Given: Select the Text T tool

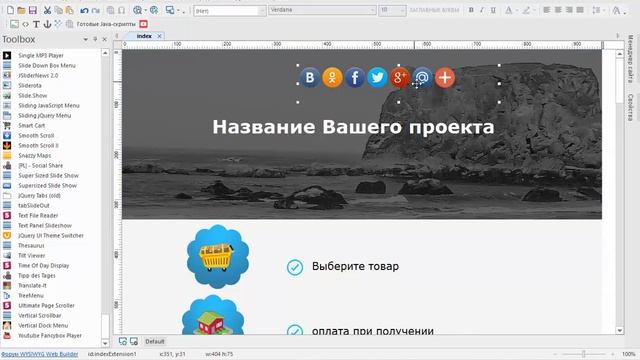Looking at the screenshot, I should pos(36,24).
